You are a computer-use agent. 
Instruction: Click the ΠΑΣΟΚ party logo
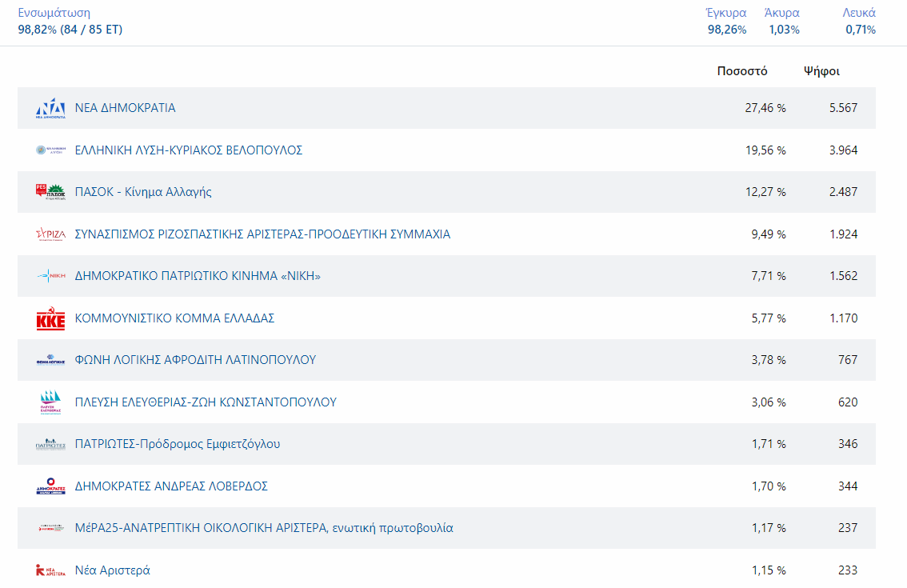50,192
